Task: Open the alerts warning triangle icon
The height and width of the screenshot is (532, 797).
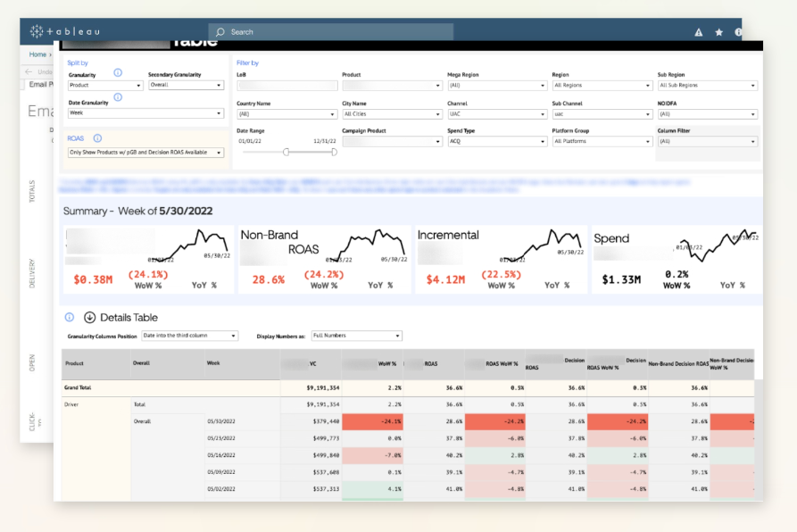Action: click(x=699, y=32)
